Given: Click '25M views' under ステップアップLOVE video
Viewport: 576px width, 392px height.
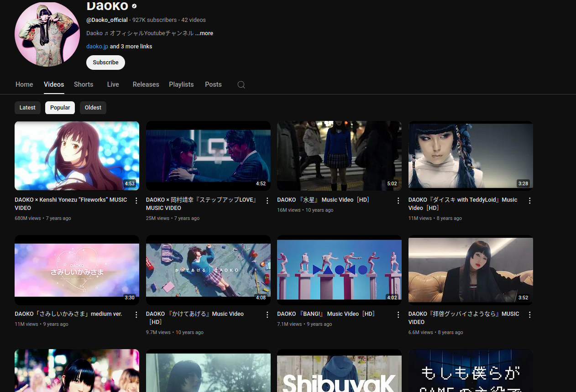Looking at the screenshot, I should [157, 219].
